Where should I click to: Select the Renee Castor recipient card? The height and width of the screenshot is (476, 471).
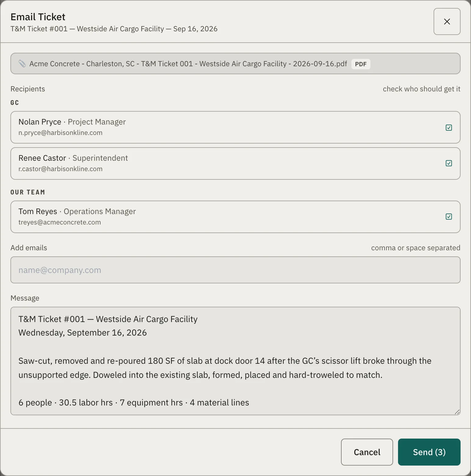tap(235, 163)
